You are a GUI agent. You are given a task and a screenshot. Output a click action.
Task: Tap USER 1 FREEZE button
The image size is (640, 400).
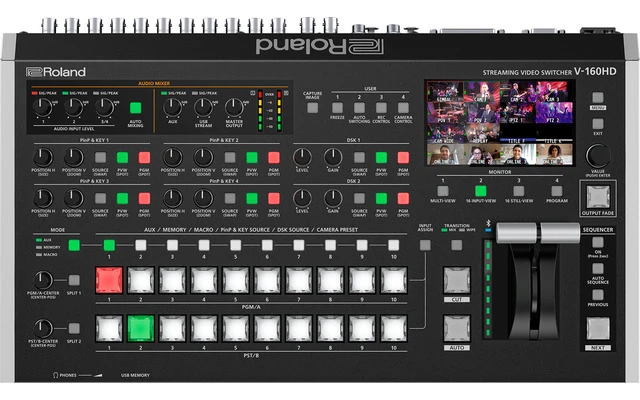tap(337, 108)
